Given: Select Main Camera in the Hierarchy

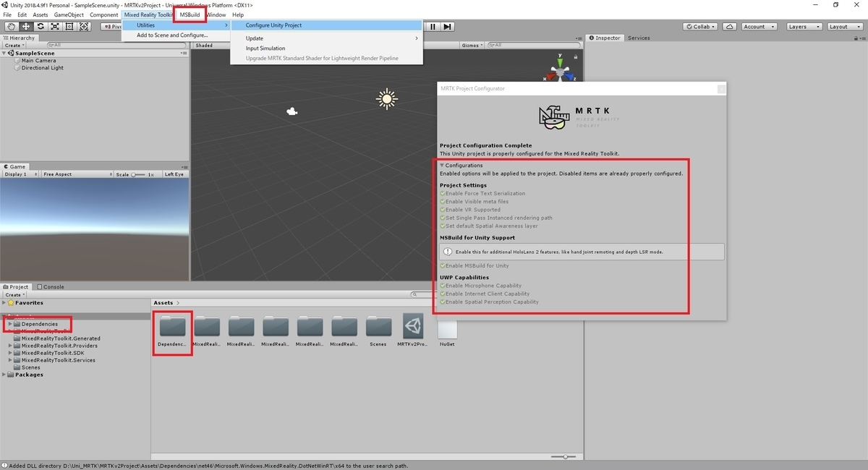Looking at the screenshot, I should click(x=38, y=61).
